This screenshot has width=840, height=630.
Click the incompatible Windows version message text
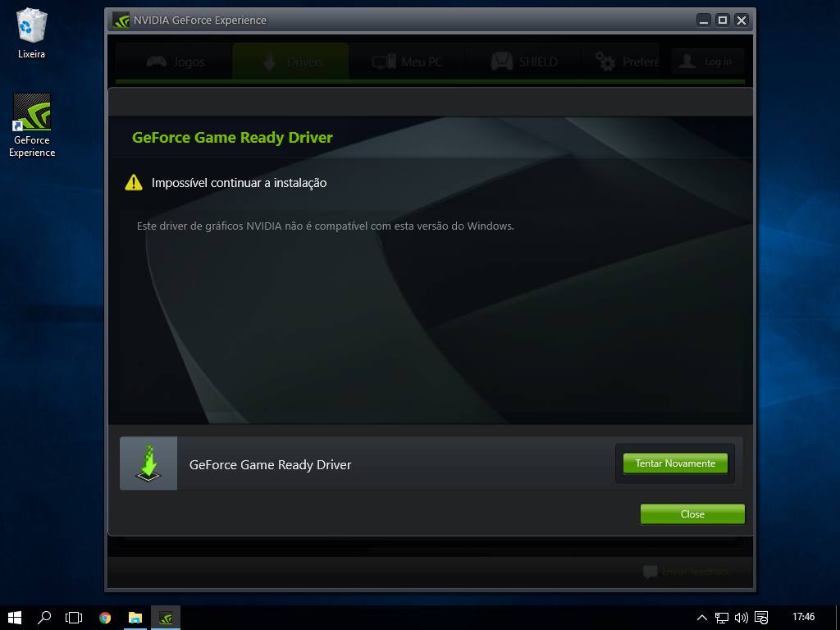tap(325, 226)
